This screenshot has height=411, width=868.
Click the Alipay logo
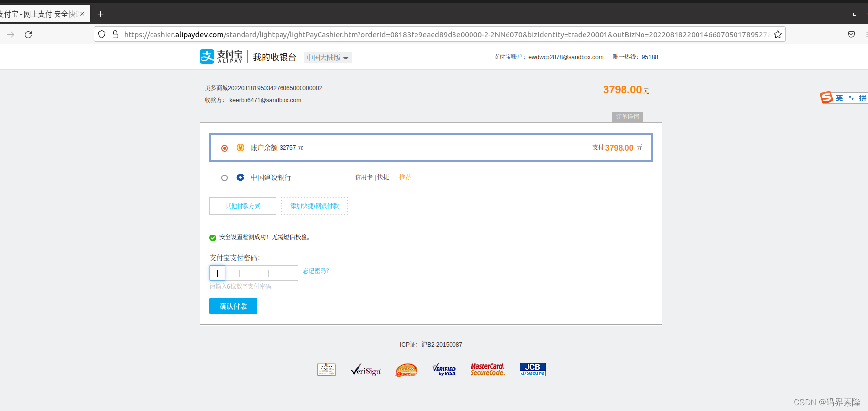pyautogui.click(x=221, y=57)
